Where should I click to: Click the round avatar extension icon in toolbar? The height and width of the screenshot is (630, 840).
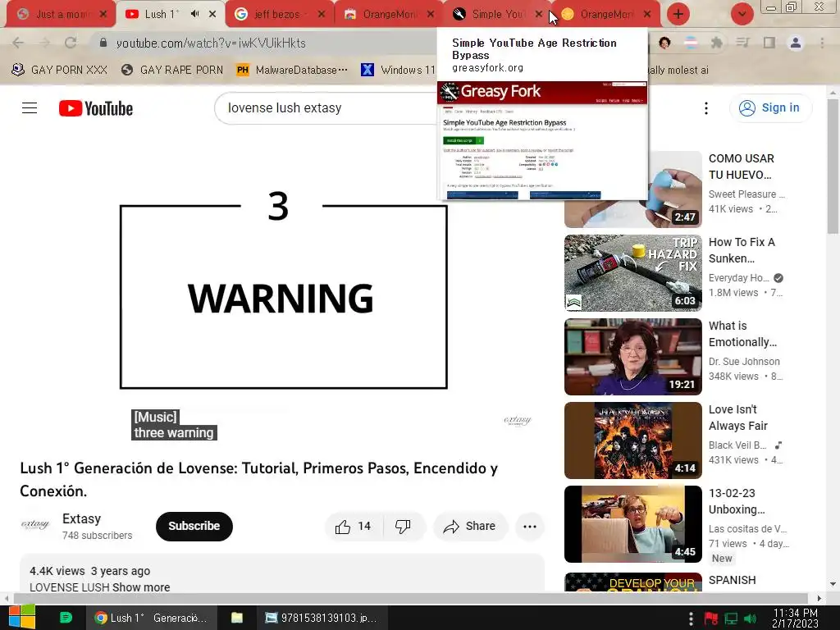tap(664, 43)
